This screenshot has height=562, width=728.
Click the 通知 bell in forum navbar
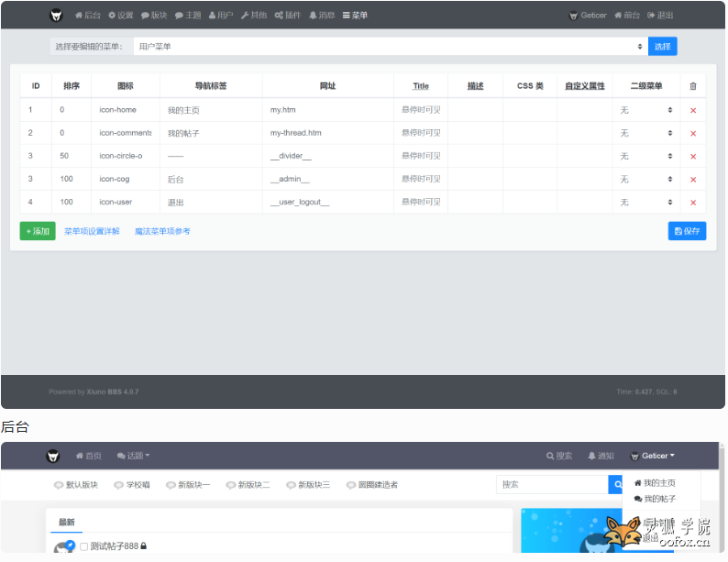click(601, 456)
